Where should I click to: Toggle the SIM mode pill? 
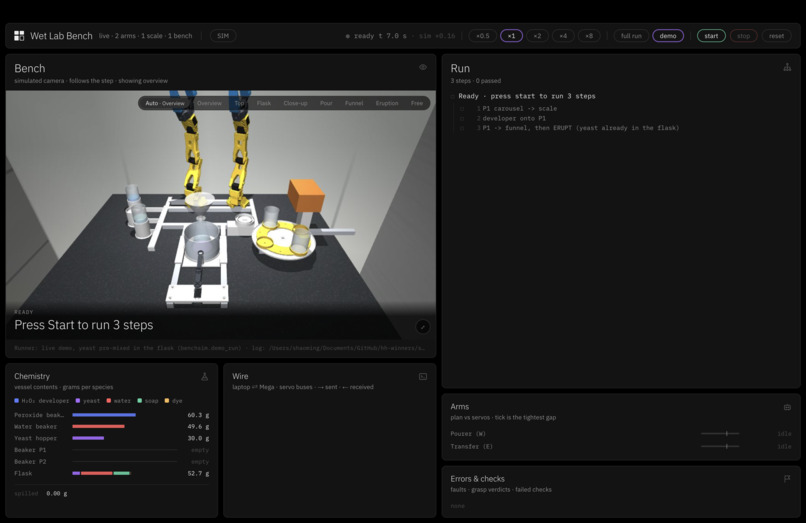tap(223, 36)
